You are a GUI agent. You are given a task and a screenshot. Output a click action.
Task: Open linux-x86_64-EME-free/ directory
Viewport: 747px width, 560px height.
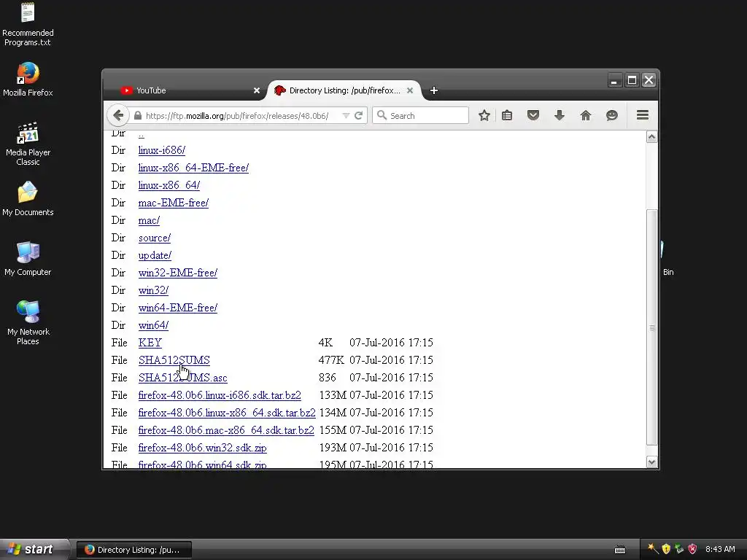tap(193, 168)
